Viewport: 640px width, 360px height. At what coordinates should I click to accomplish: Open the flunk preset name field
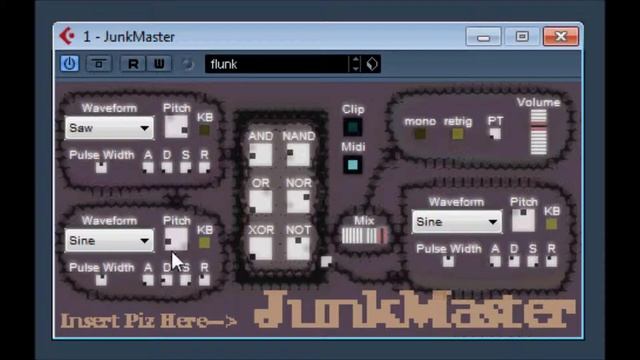(277, 64)
